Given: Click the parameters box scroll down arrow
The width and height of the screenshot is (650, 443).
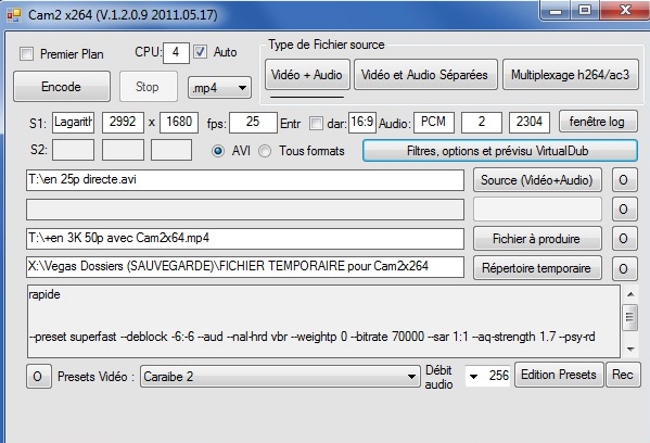Looking at the screenshot, I should click(631, 349).
